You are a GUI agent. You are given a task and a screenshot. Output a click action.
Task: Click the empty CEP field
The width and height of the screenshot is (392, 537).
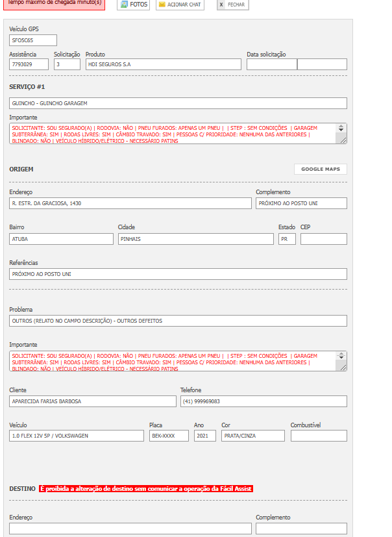(x=323, y=239)
